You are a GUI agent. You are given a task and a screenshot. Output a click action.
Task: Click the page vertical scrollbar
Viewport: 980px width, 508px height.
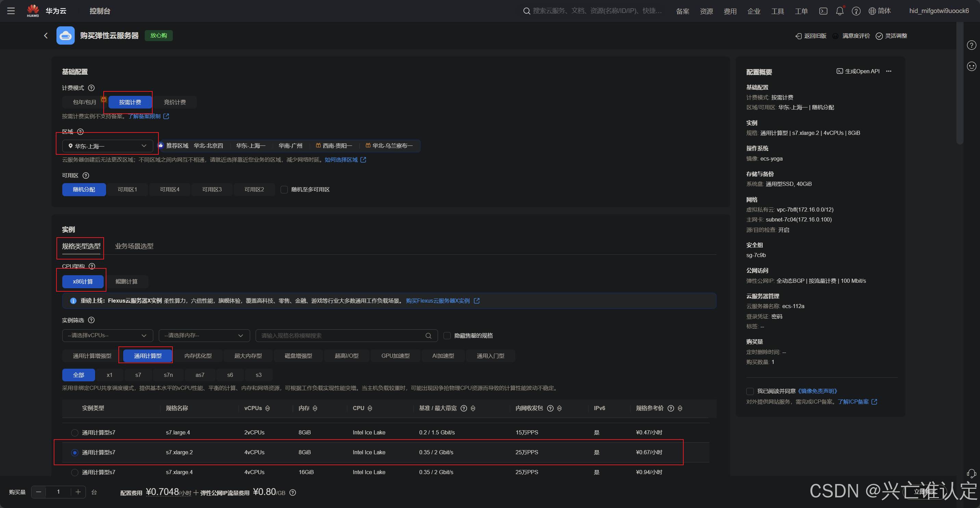pyautogui.click(x=960, y=84)
